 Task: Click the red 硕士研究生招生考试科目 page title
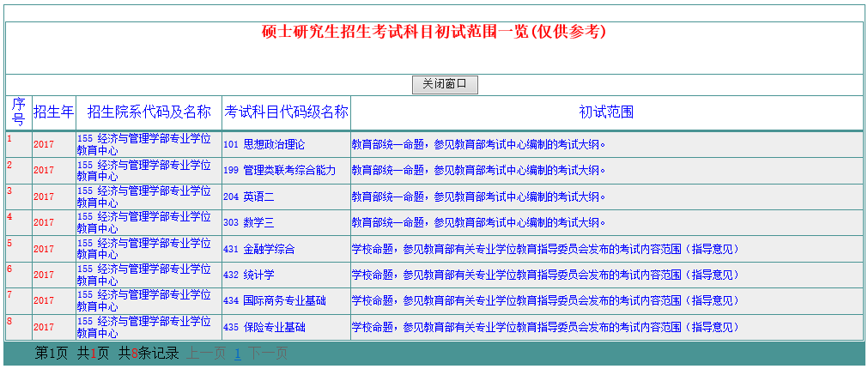point(434,32)
